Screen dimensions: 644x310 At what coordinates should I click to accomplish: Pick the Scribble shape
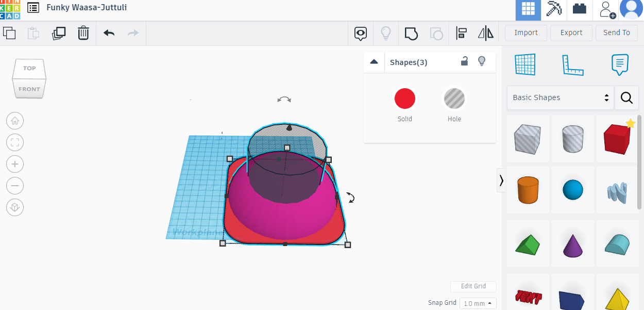[617, 190]
